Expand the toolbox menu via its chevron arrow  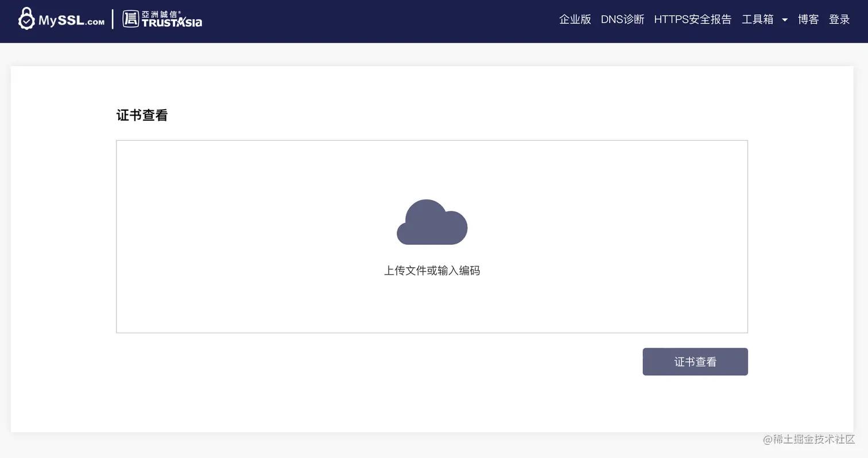[x=784, y=20]
